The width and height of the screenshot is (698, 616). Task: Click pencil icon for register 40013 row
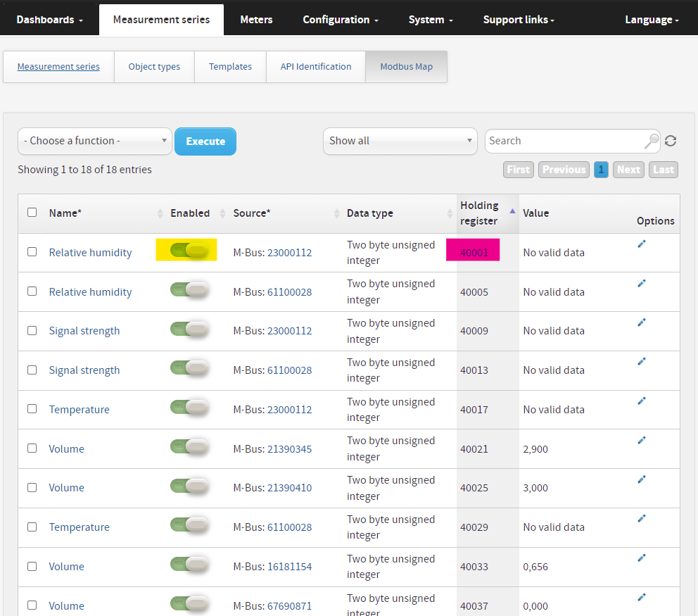pyautogui.click(x=642, y=362)
